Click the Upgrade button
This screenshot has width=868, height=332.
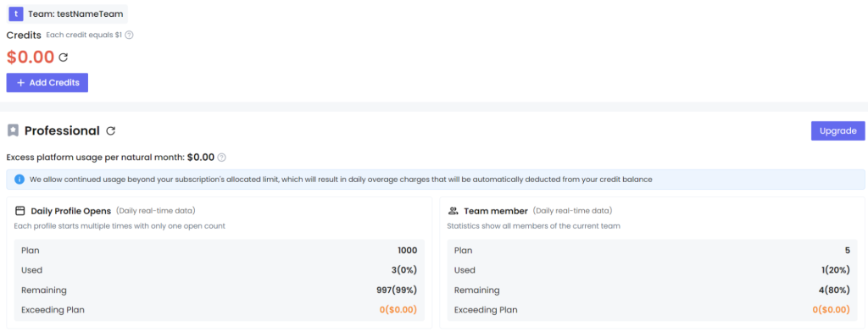[x=838, y=131]
